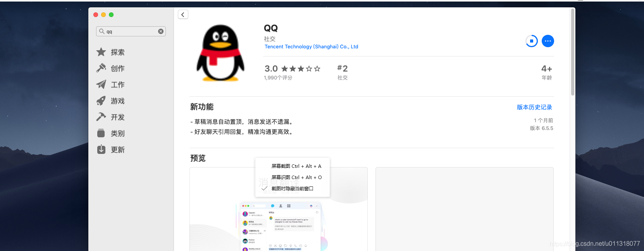644x251 pixels.
Task: Toggle hide current window when capturing
Action: click(292, 189)
